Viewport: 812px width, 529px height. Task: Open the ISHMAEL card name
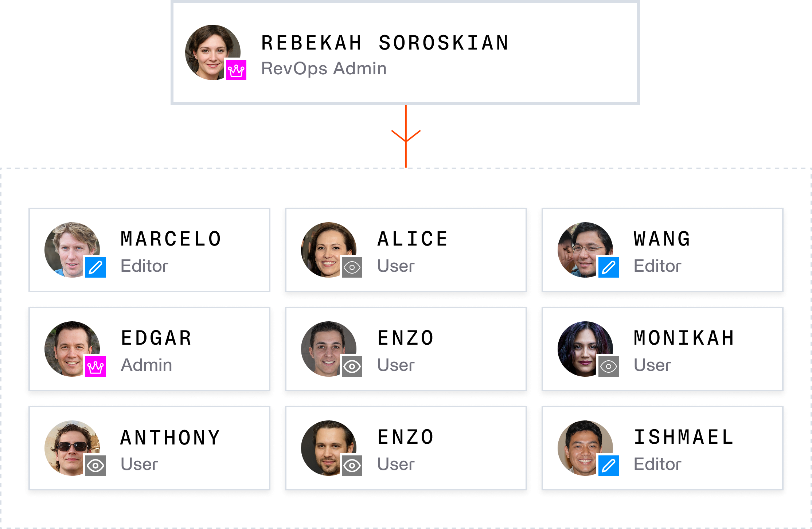pos(684,437)
